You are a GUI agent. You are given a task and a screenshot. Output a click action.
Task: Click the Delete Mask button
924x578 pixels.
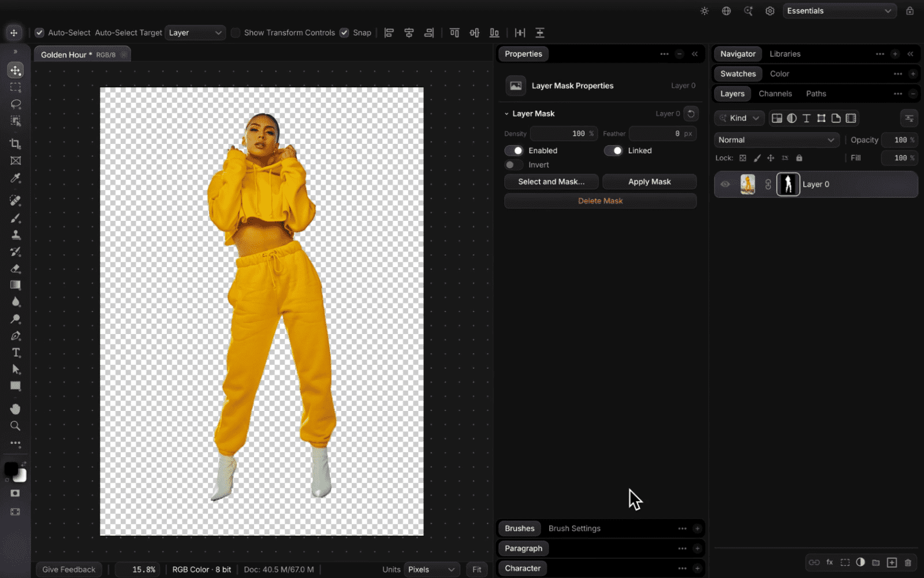click(x=600, y=201)
